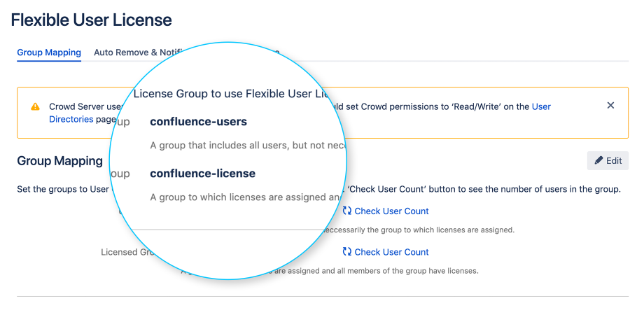Select 'A group that includes all users' description
Image resolution: width=644 pixels, height=315 pixels.
click(248, 146)
